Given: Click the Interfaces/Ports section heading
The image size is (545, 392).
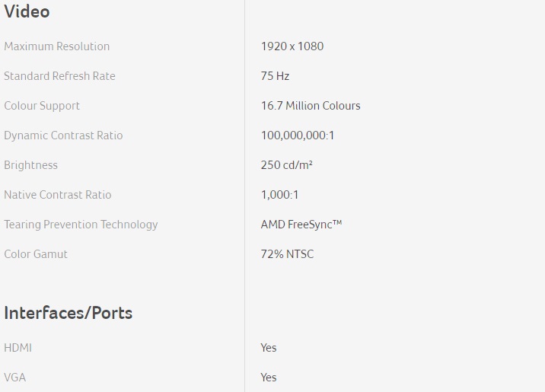Looking at the screenshot, I should click(x=68, y=313).
